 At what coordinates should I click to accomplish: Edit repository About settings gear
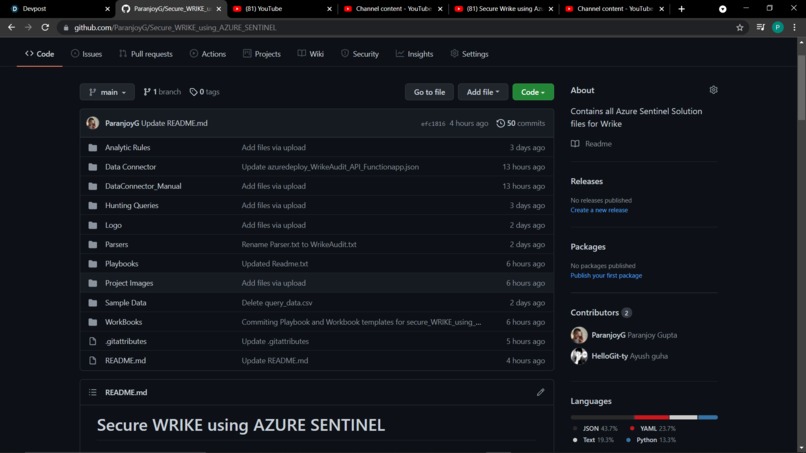[x=713, y=90]
